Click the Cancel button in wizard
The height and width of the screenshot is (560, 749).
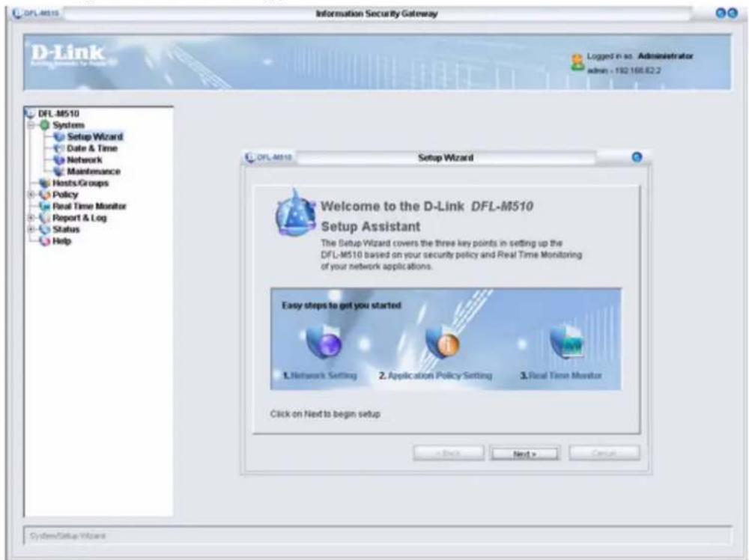click(604, 453)
